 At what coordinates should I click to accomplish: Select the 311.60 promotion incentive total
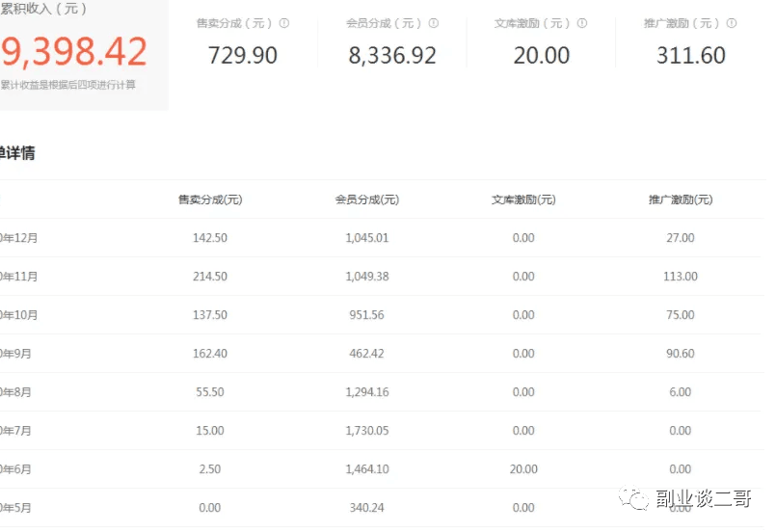click(691, 55)
